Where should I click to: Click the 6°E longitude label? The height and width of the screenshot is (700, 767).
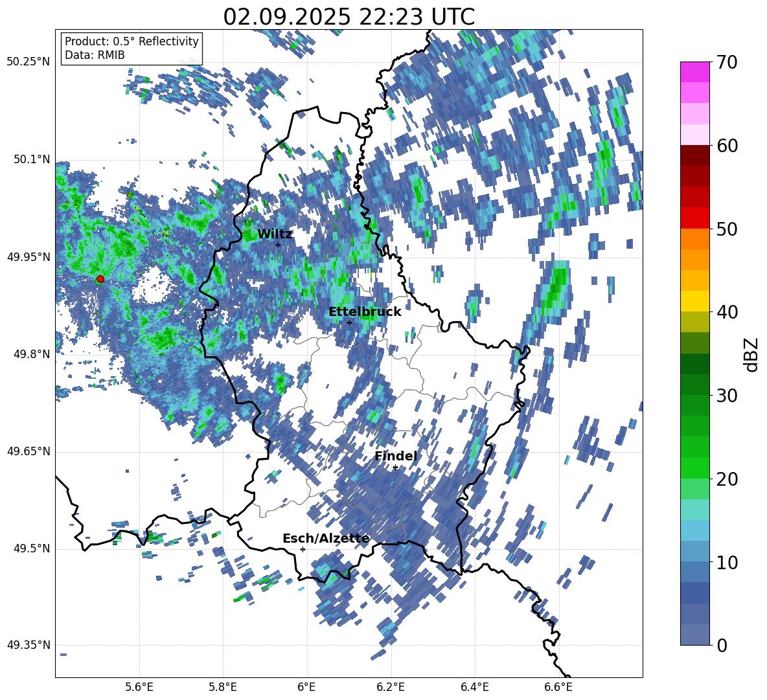(306, 687)
